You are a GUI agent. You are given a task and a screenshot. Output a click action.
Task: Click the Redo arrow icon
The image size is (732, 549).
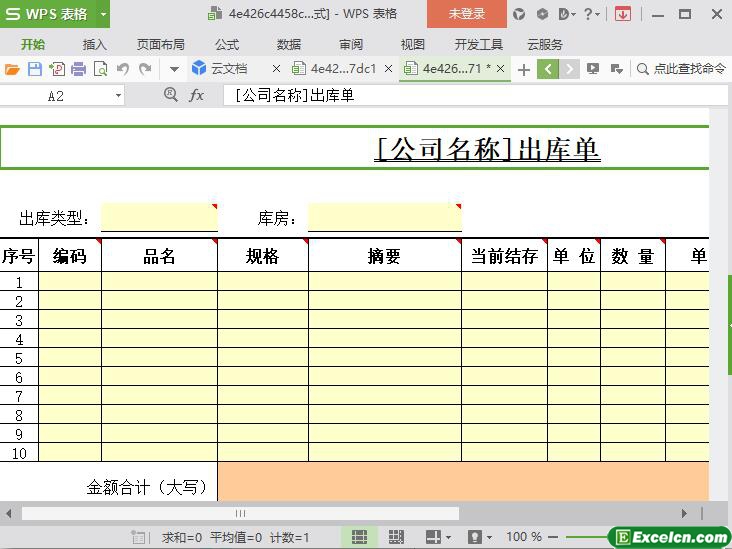pos(145,69)
